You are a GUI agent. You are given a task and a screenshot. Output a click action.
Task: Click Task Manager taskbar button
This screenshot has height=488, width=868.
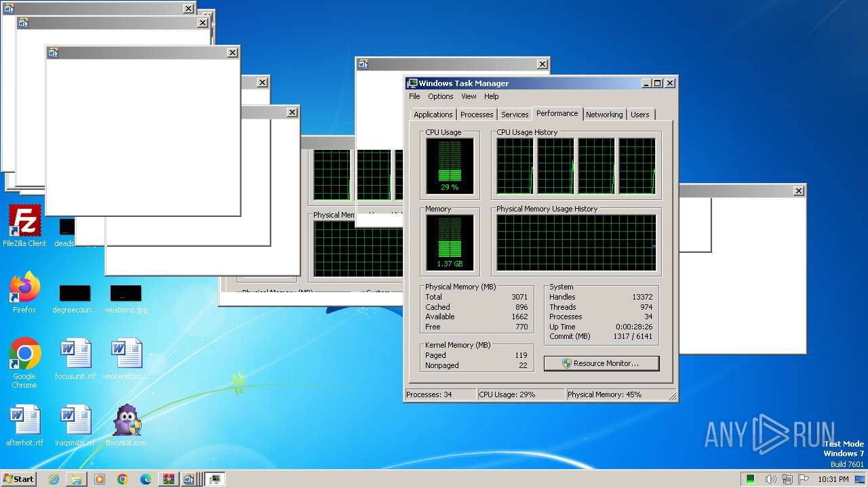point(214,479)
